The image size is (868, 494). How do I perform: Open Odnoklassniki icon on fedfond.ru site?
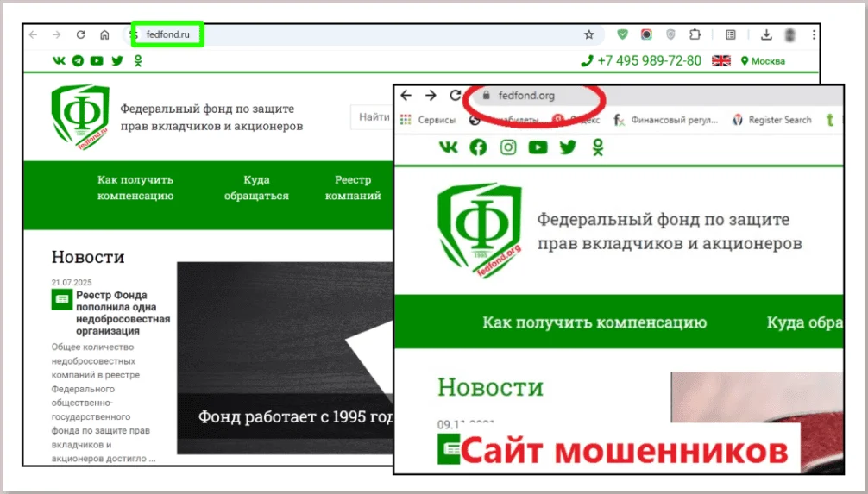tap(138, 61)
